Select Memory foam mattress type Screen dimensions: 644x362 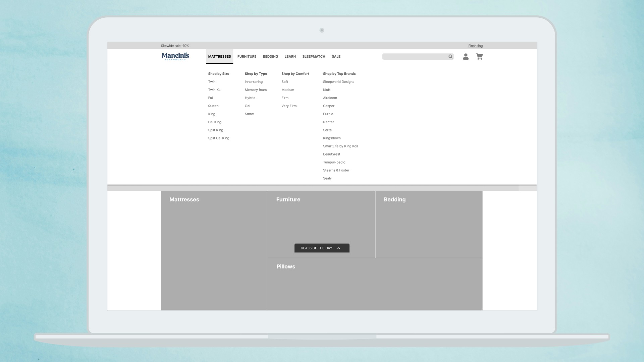coord(256,90)
